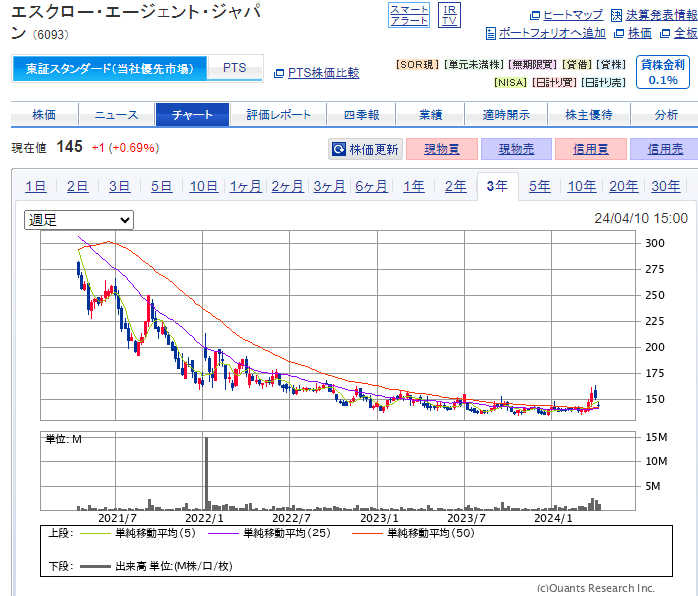Open 四季報 tab
The width and height of the screenshot is (698, 596).
(361, 115)
